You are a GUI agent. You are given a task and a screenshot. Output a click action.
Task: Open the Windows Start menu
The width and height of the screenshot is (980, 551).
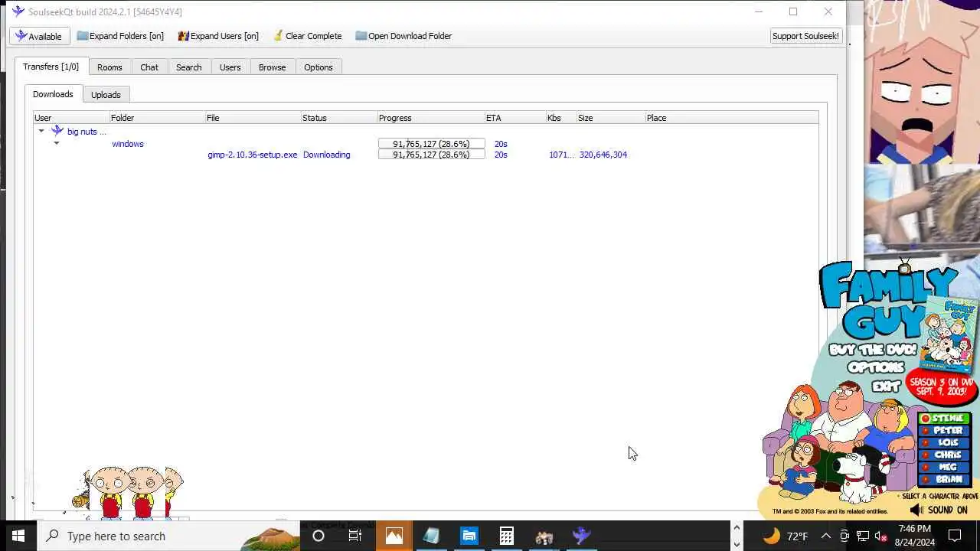18,536
